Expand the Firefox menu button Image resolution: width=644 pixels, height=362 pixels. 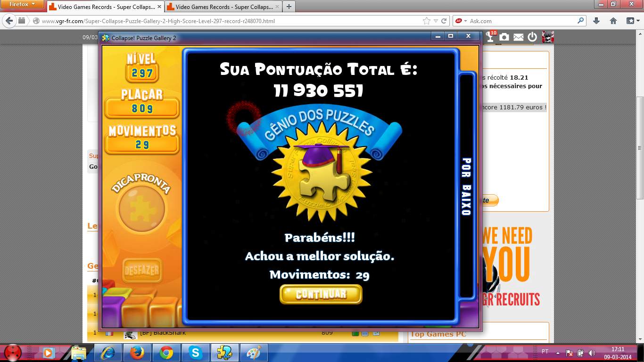[23, 4]
